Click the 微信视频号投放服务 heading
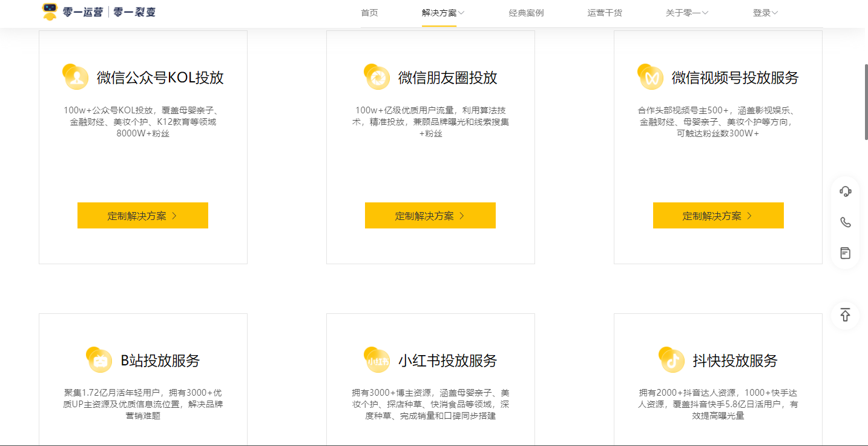 (735, 78)
